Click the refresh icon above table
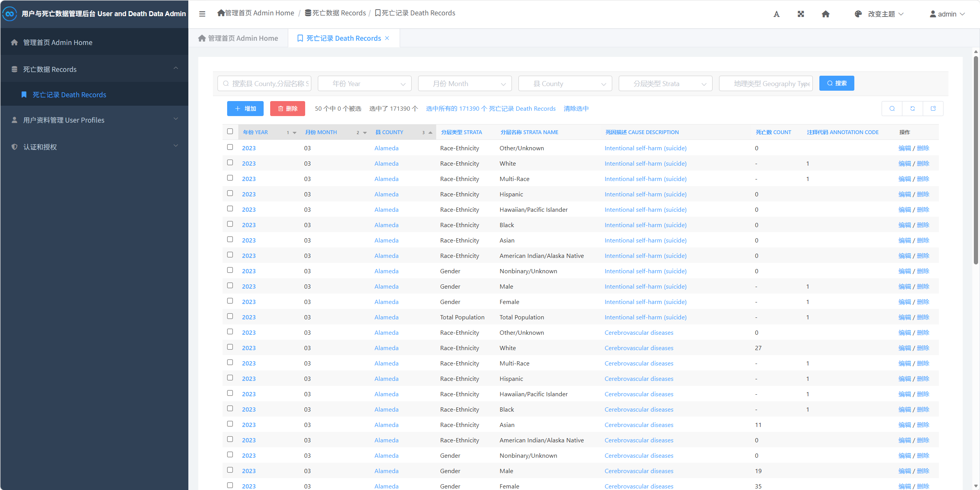Viewport: 980px width, 490px height. (x=912, y=109)
